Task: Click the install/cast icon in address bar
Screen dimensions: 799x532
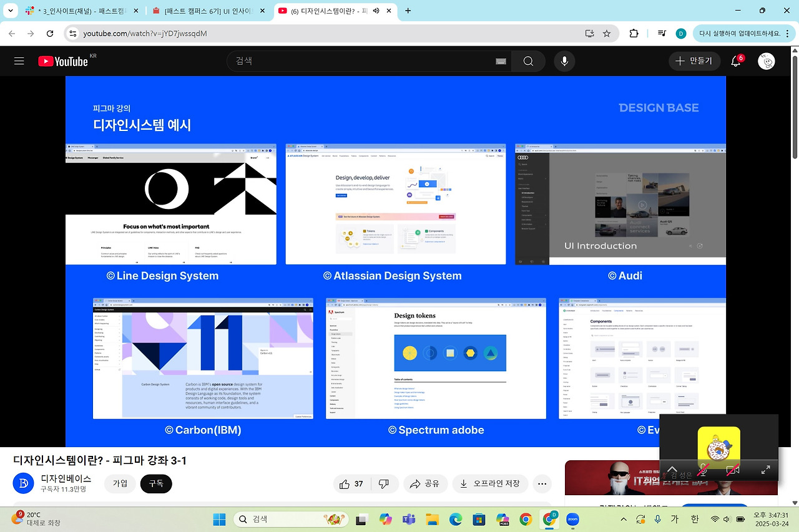Action: [589, 33]
